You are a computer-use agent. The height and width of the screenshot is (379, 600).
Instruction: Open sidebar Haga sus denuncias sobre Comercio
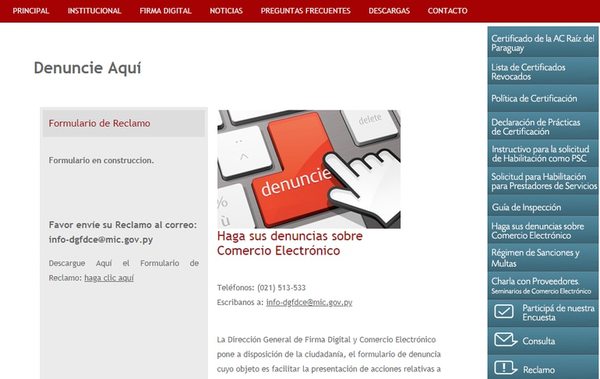coord(543,230)
